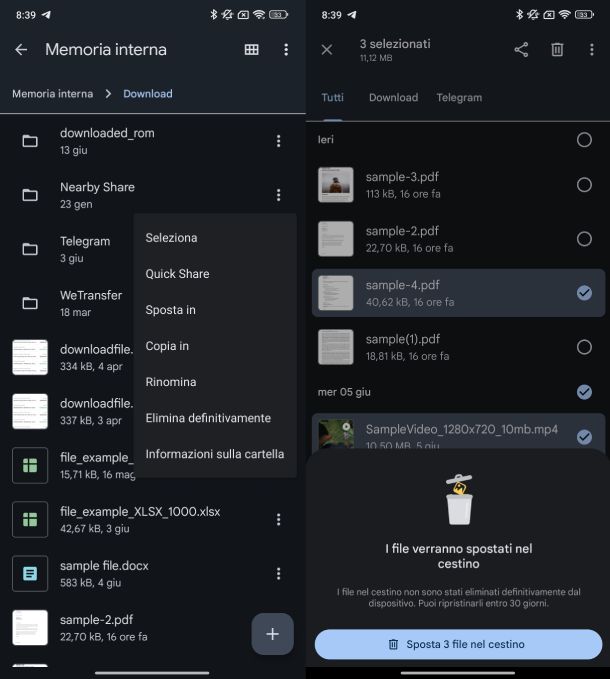The height and width of the screenshot is (679, 610).
Task: Choose Sposta in from the menu
Action: coord(171,310)
